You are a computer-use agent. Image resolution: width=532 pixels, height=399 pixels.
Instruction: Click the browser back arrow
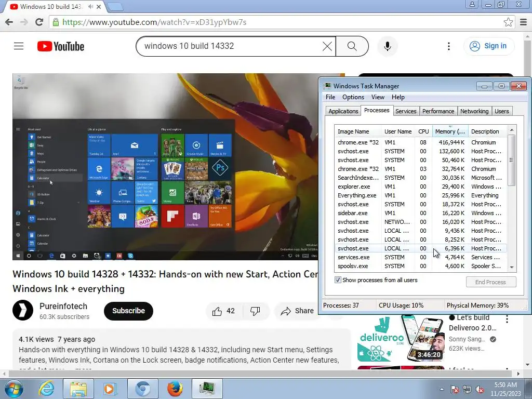[9, 22]
